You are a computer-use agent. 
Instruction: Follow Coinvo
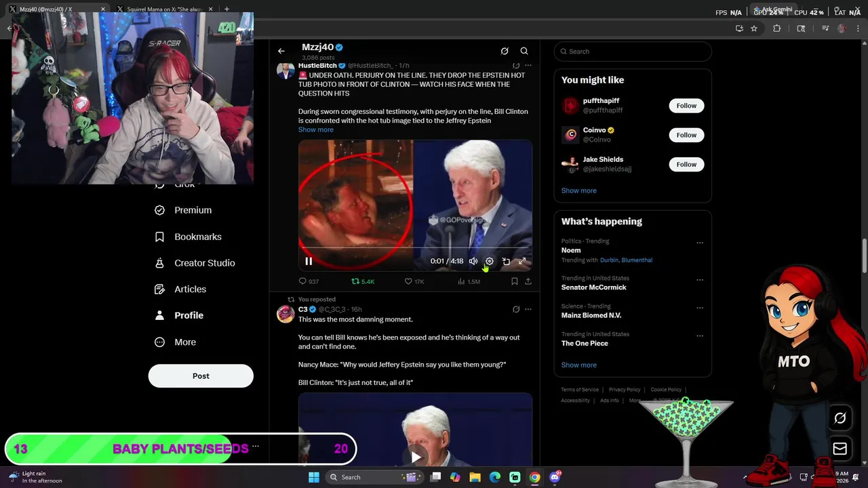pos(686,135)
